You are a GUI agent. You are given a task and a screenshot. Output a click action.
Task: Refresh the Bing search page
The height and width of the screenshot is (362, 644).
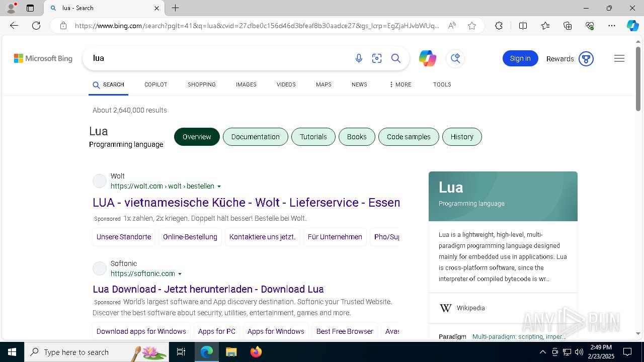[x=36, y=26]
